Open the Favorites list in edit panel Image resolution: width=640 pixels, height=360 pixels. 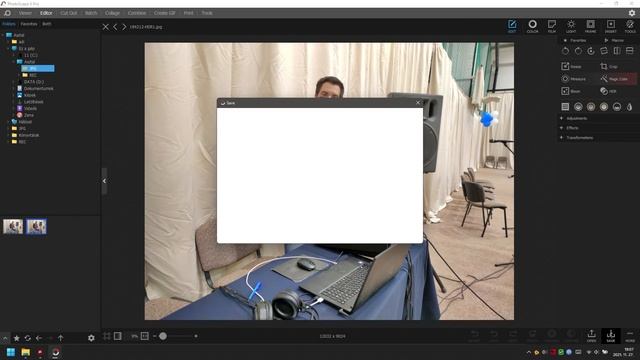click(x=575, y=40)
